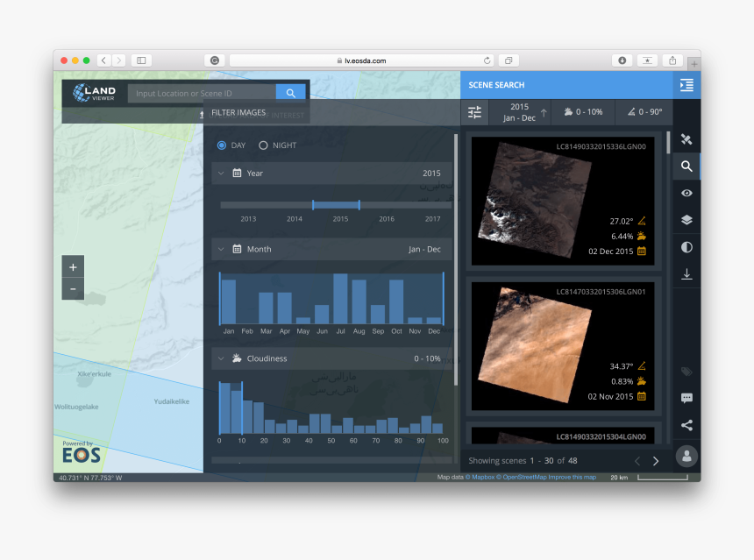Open the 0 - 90° sun angle tab
754x560 pixels.
pyautogui.click(x=644, y=112)
